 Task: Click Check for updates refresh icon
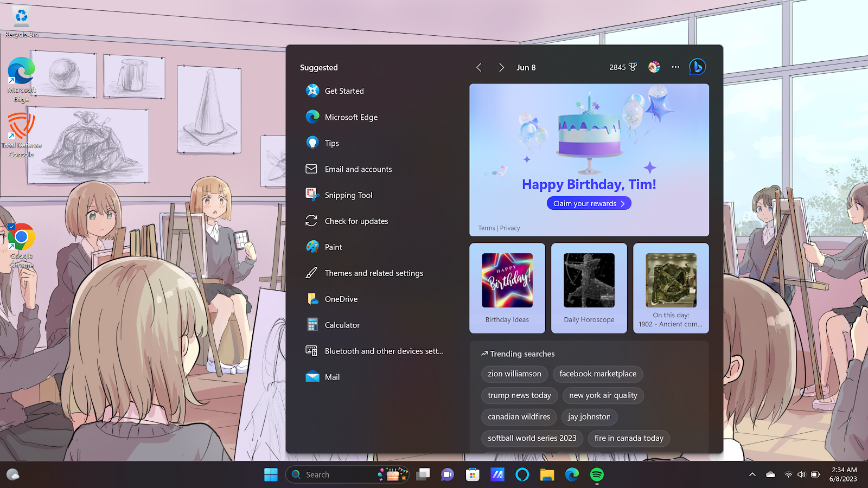point(311,221)
